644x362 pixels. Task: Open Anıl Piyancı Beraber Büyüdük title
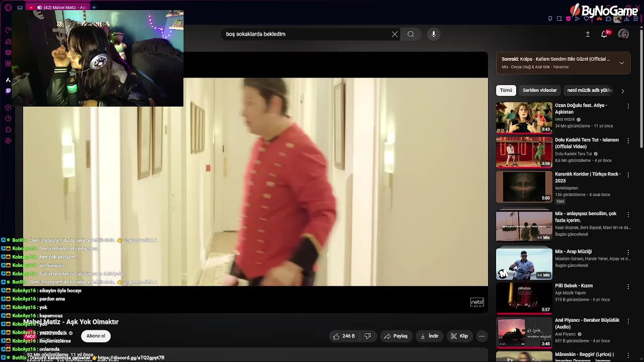click(587, 323)
